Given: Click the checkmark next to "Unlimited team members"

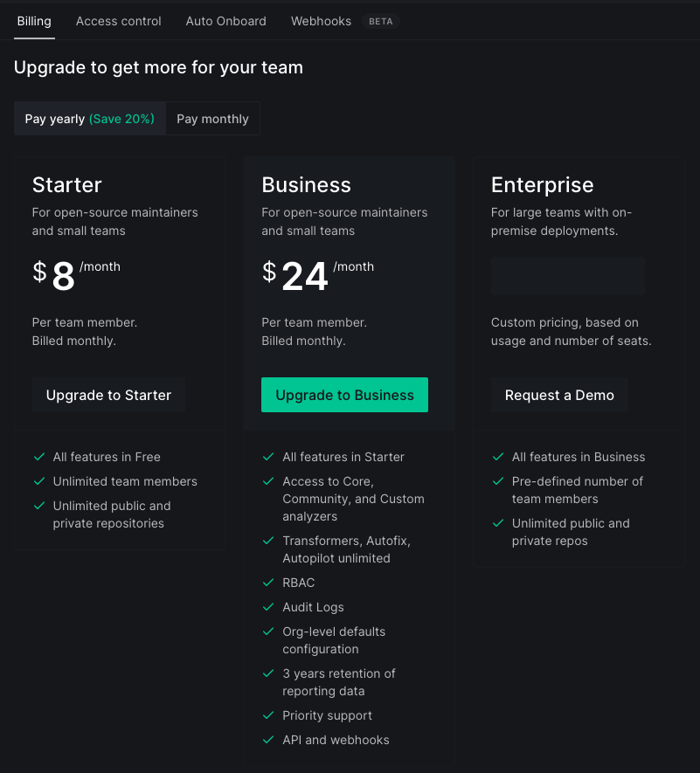Looking at the screenshot, I should [38, 481].
